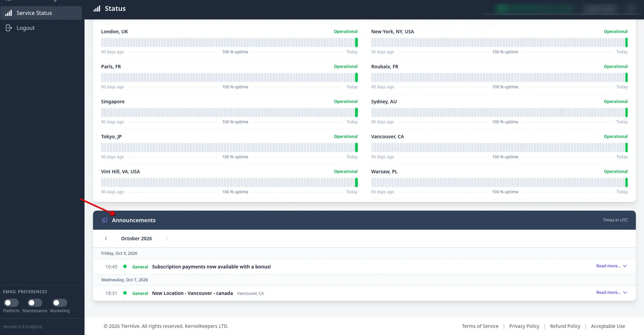
Task: Click the Logout sidebar item
Action: (41, 28)
